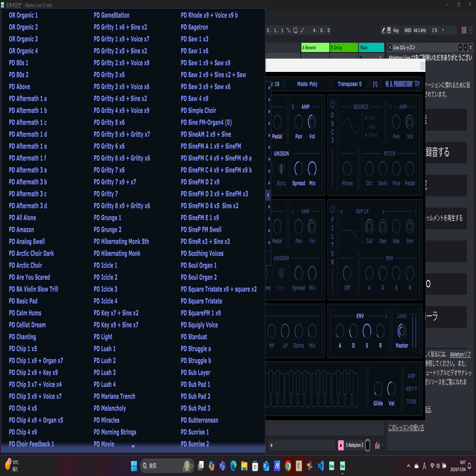Toggle OSC 3 power icon
The height and width of the screenshot is (476, 476).
point(333,104)
